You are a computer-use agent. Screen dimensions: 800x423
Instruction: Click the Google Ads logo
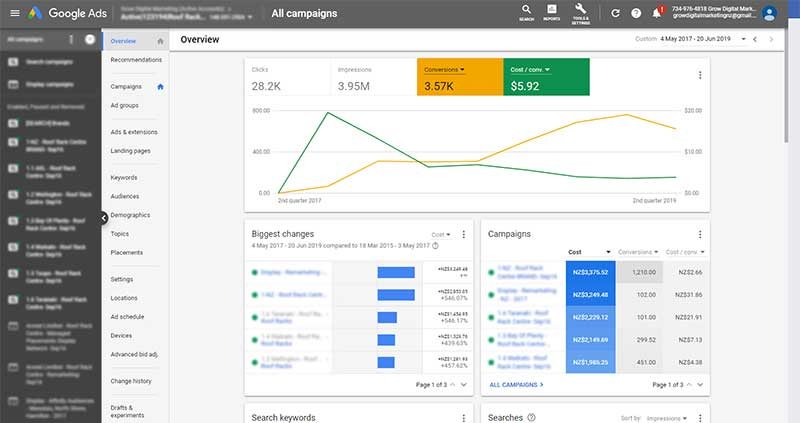pos(67,13)
